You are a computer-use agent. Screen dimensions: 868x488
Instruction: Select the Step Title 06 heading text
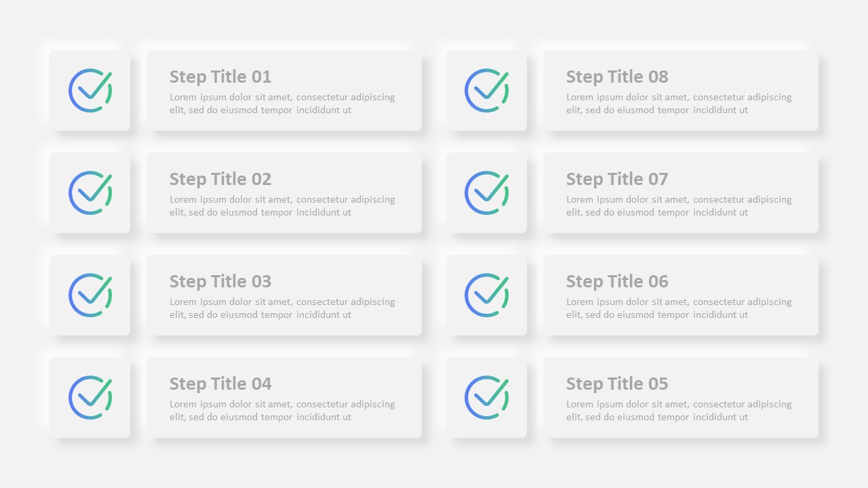point(617,281)
